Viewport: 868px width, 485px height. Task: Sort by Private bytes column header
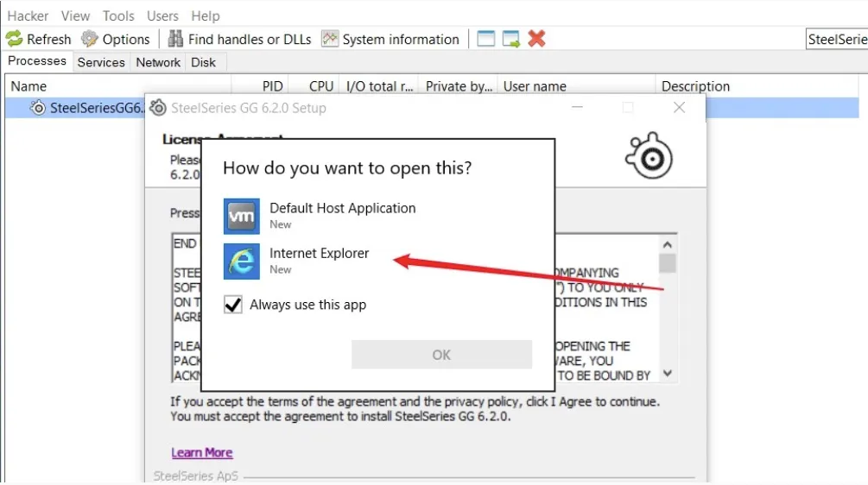(459, 86)
